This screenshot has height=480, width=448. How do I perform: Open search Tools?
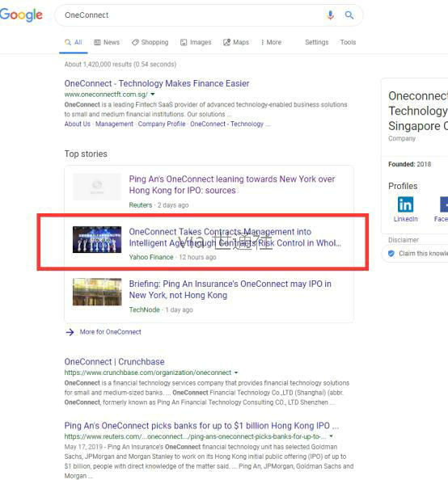pos(348,42)
